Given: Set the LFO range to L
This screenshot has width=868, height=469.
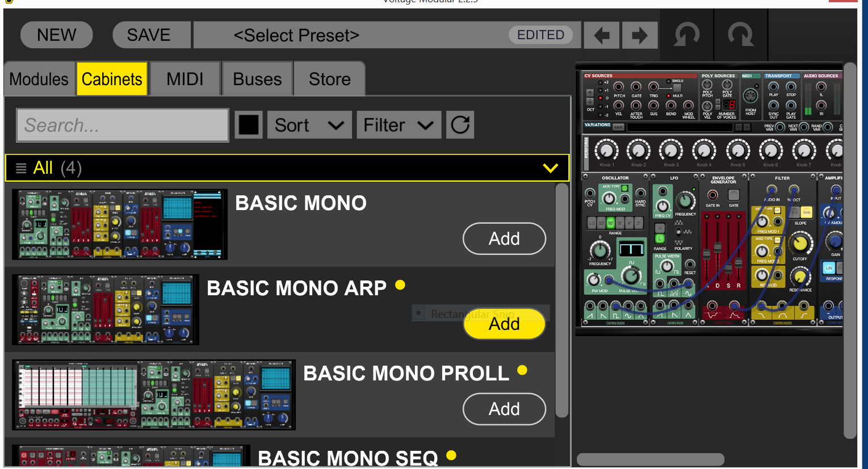Looking at the screenshot, I should click(660, 238).
